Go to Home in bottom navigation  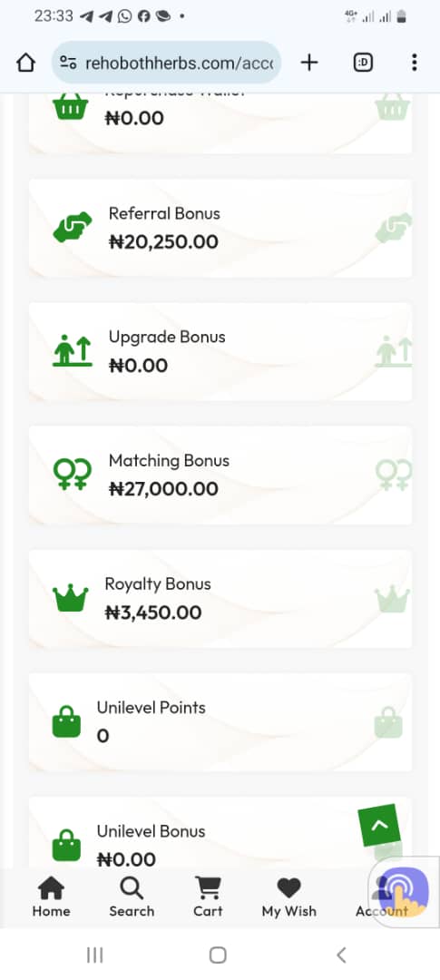click(x=51, y=897)
